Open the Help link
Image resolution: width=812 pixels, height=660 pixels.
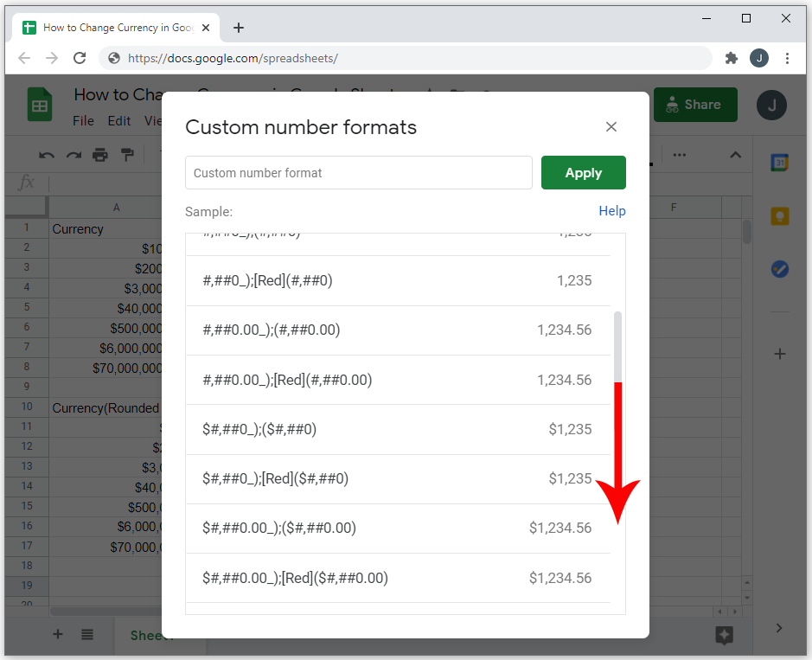coord(612,211)
